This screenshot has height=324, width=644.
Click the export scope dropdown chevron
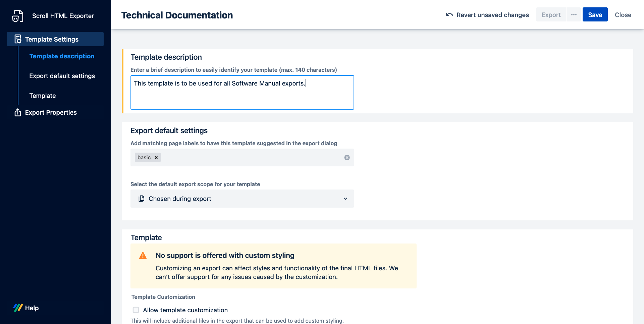click(345, 199)
